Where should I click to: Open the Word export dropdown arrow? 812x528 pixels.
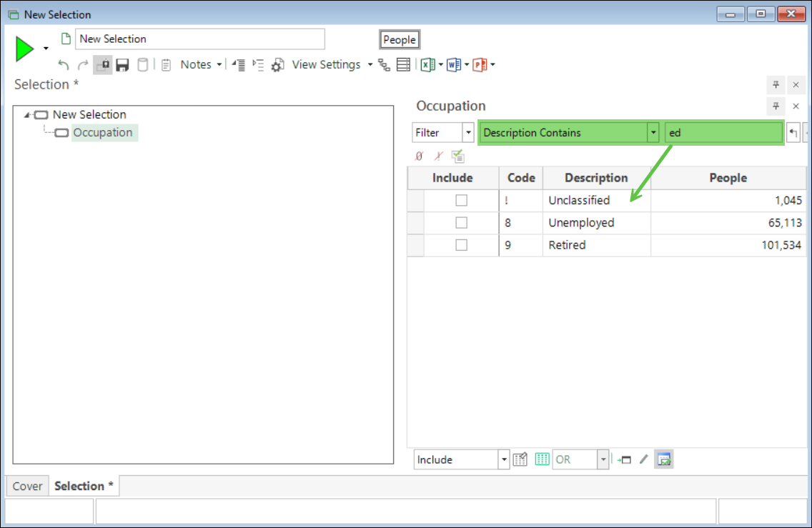(x=467, y=65)
